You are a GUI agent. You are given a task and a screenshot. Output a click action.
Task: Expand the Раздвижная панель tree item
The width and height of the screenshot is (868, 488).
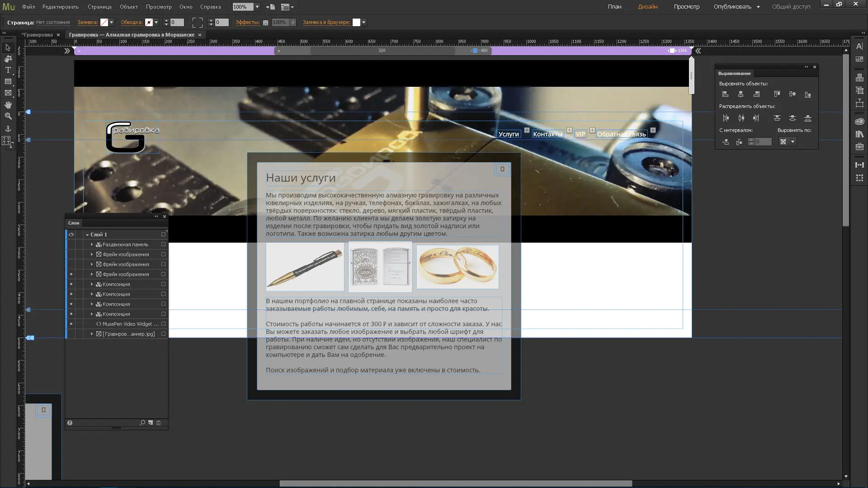coord(92,244)
